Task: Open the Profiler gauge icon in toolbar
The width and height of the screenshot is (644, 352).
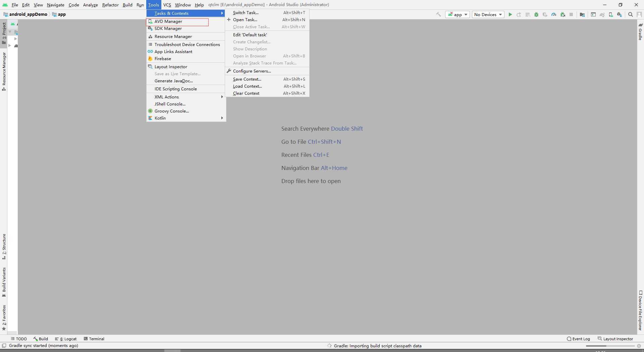Action: tap(554, 14)
